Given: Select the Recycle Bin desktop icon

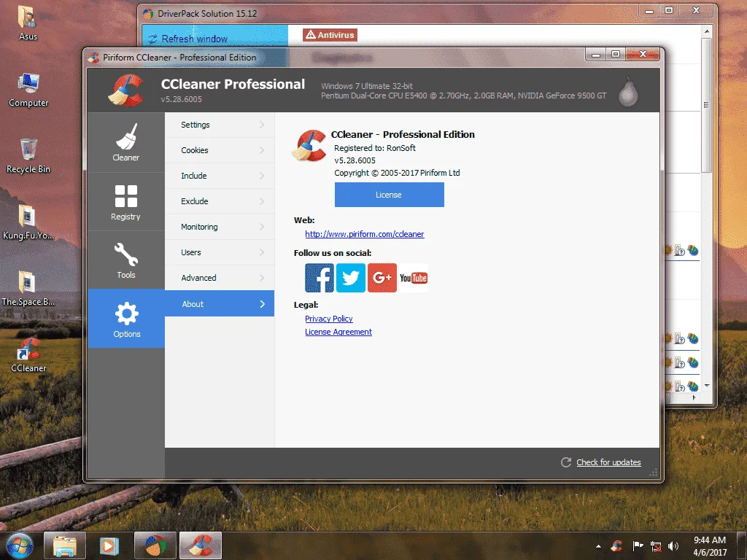Looking at the screenshot, I should [x=28, y=156].
